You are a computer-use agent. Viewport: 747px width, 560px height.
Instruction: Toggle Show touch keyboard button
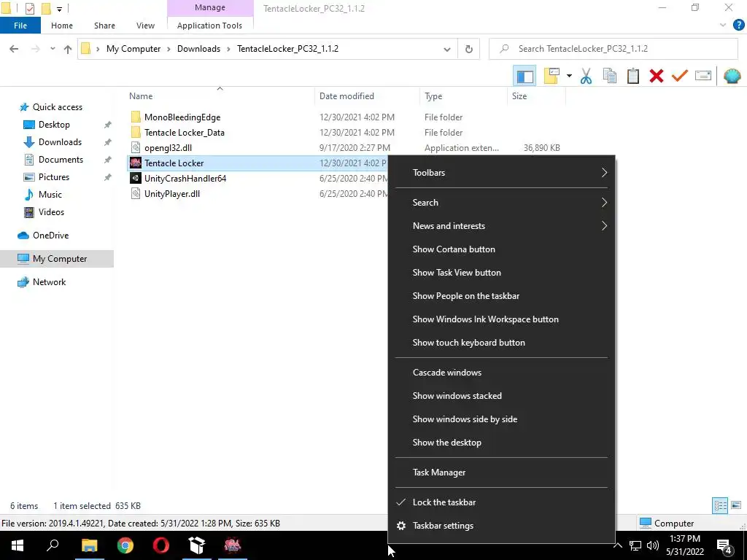pos(501,343)
